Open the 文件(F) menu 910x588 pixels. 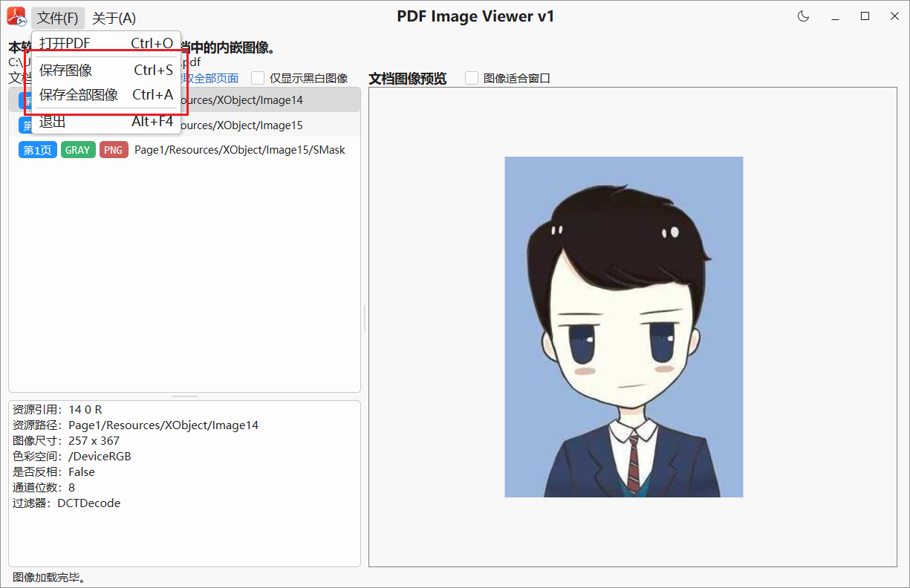tap(58, 18)
